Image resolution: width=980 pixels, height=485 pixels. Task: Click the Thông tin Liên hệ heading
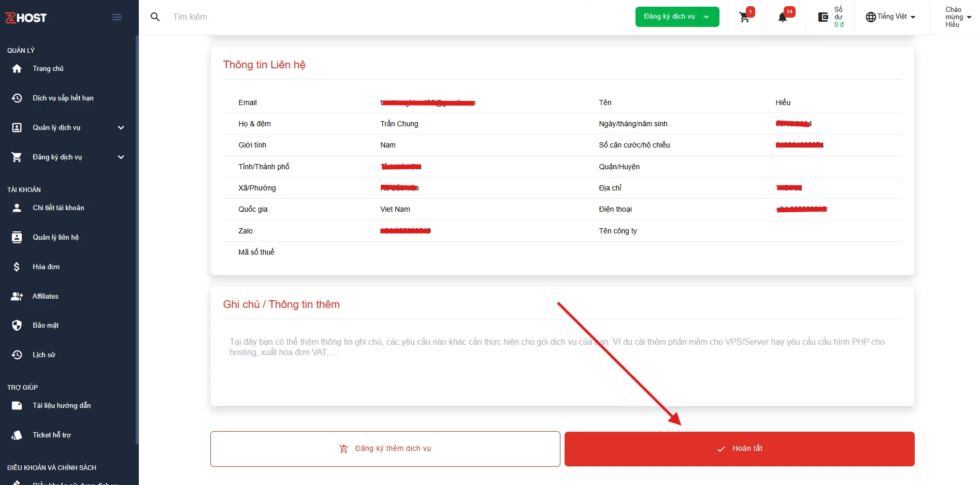tap(264, 65)
